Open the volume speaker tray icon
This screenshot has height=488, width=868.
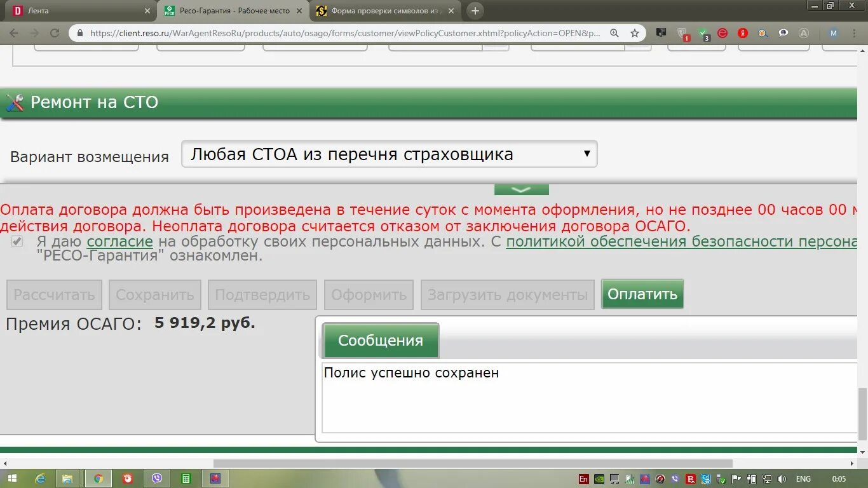click(782, 479)
